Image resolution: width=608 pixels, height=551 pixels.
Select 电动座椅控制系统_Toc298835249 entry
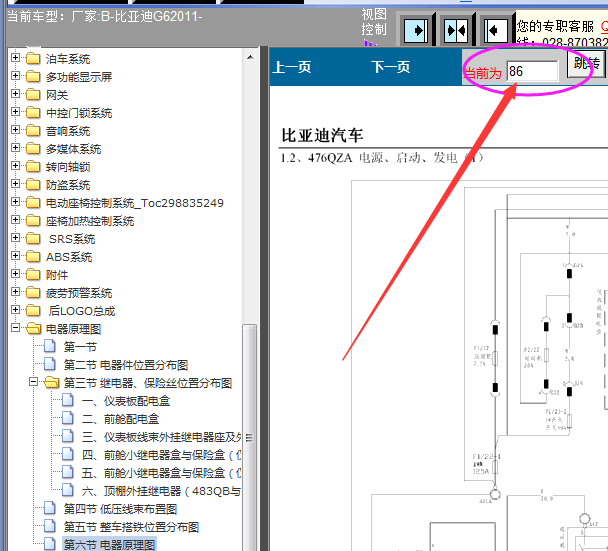click(135, 203)
